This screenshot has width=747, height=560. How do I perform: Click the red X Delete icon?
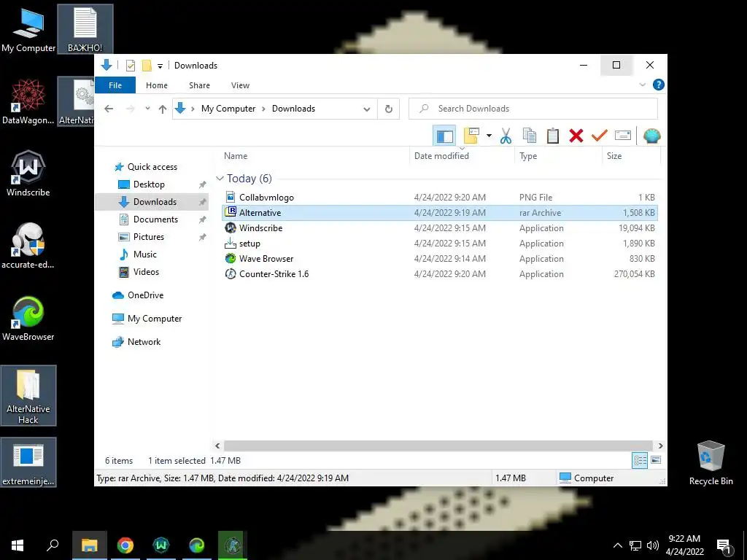point(576,136)
